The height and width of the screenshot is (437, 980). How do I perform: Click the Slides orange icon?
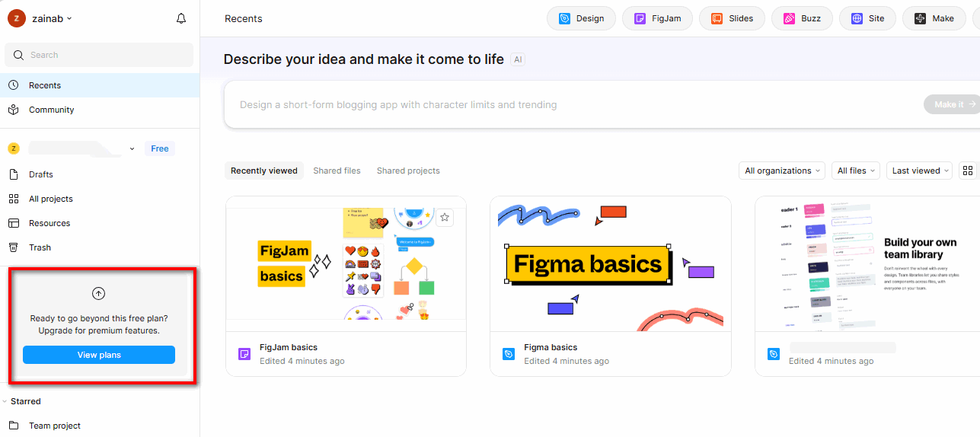coord(717,18)
